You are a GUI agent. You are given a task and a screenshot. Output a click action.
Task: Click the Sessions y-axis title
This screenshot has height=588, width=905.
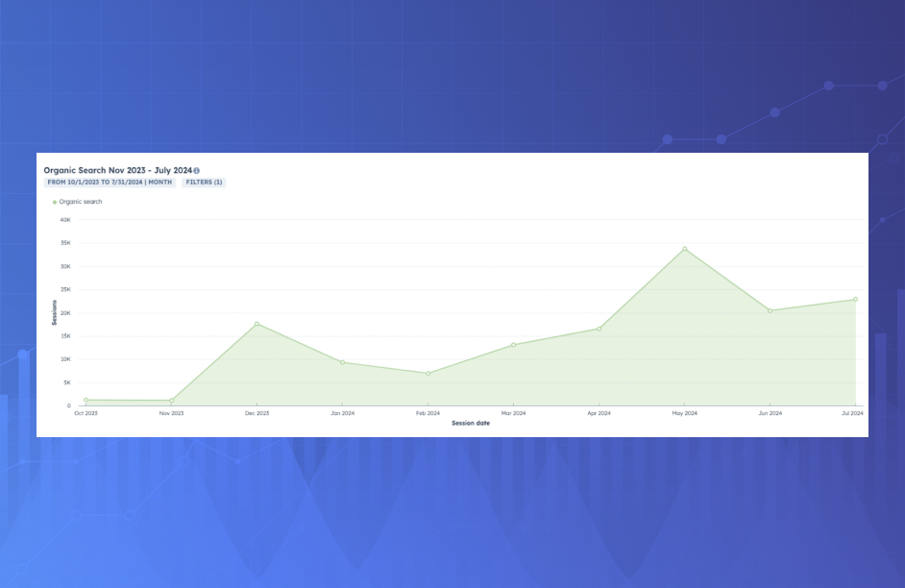pos(55,312)
